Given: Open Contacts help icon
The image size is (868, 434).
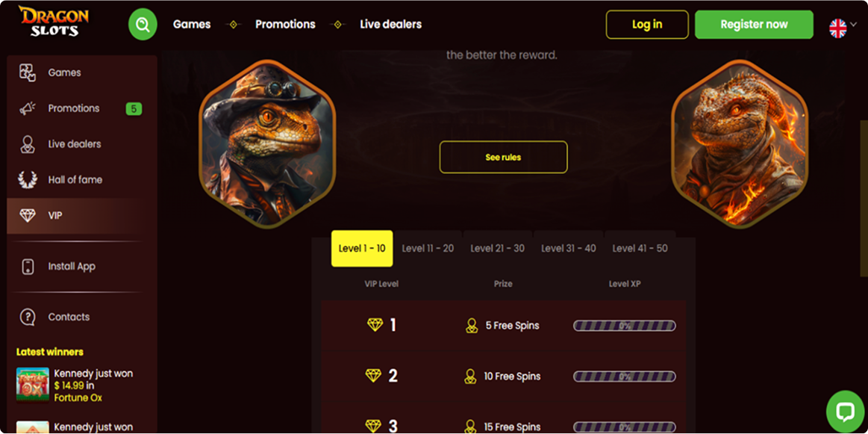Looking at the screenshot, I should tap(28, 317).
